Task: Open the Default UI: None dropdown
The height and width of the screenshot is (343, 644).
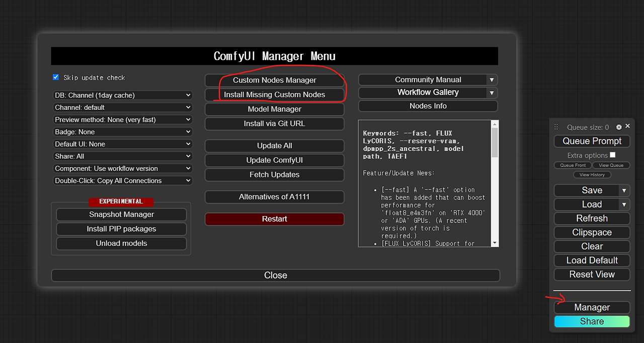Action: [x=123, y=144]
